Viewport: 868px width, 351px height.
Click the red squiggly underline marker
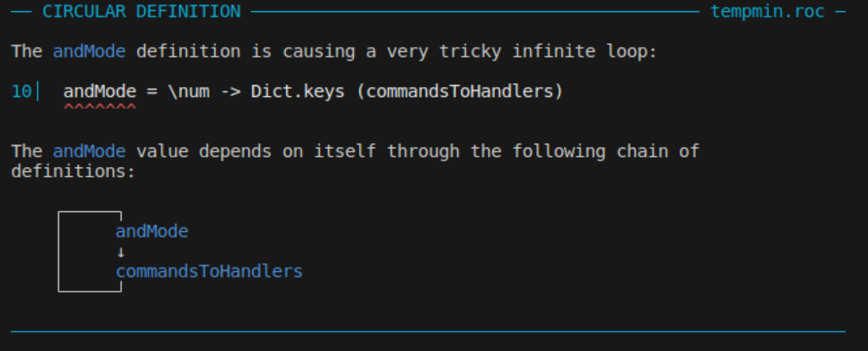click(x=100, y=105)
